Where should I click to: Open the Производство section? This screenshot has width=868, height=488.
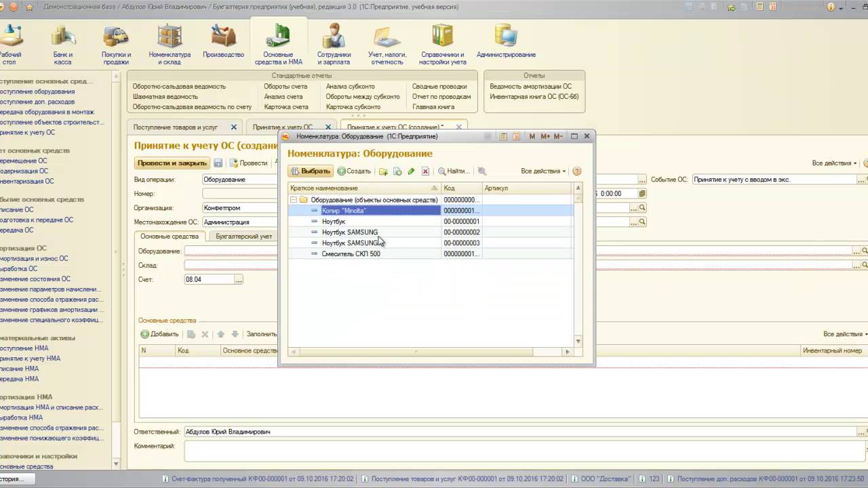tap(223, 42)
